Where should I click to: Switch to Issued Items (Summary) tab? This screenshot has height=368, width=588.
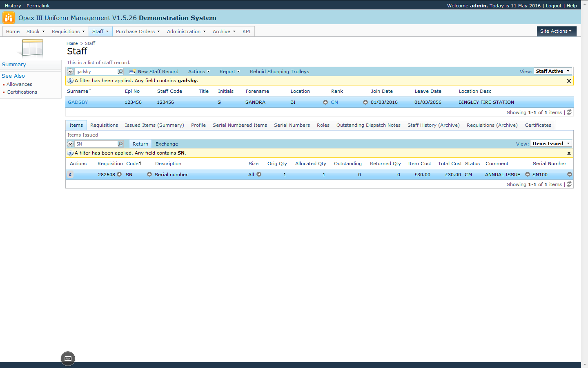[154, 125]
